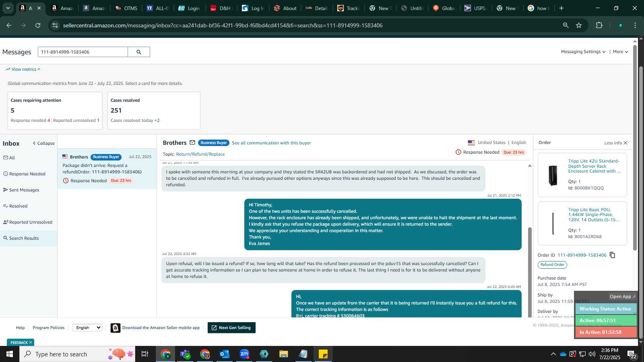Open Messaging Settings dropdown
The height and width of the screenshot is (362, 644).
(583, 51)
